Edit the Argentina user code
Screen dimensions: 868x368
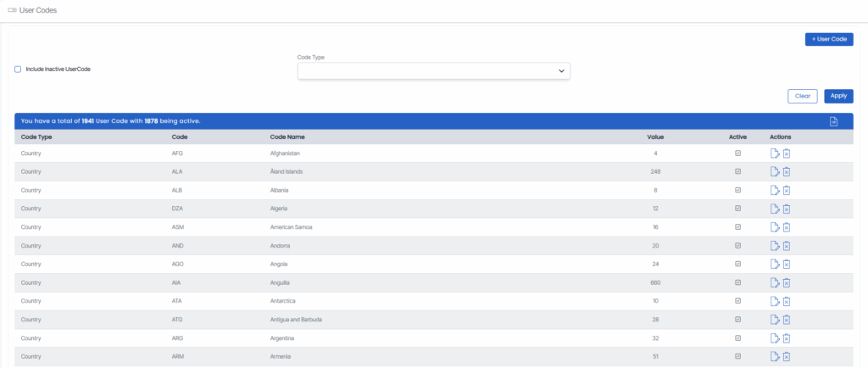775,338
